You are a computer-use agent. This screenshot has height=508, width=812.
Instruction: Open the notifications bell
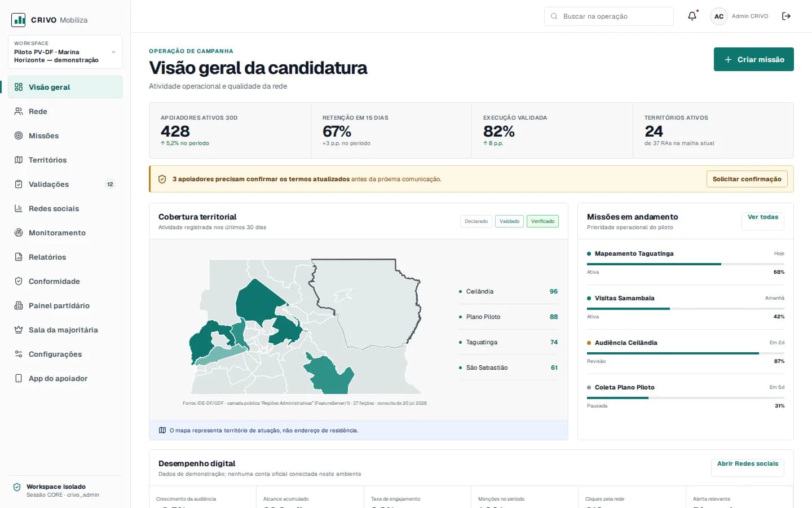pyautogui.click(x=692, y=16)
